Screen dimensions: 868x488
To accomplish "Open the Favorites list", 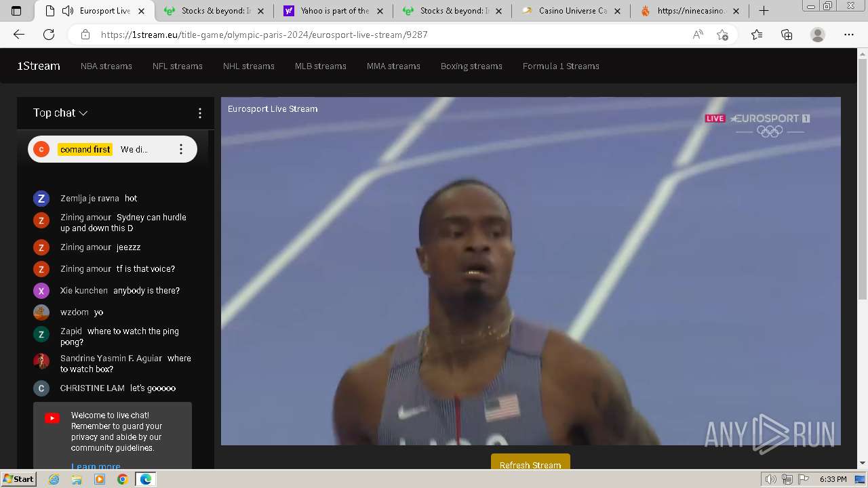I will [757, 35].
